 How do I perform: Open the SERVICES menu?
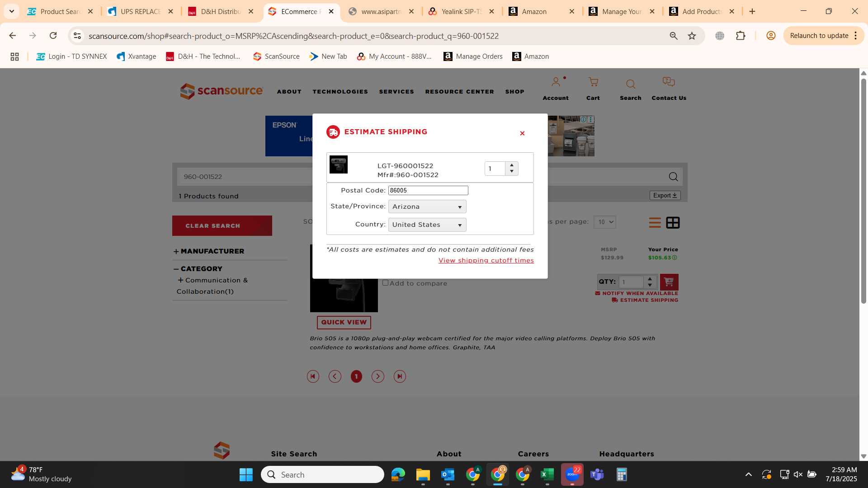pos(396,92)
